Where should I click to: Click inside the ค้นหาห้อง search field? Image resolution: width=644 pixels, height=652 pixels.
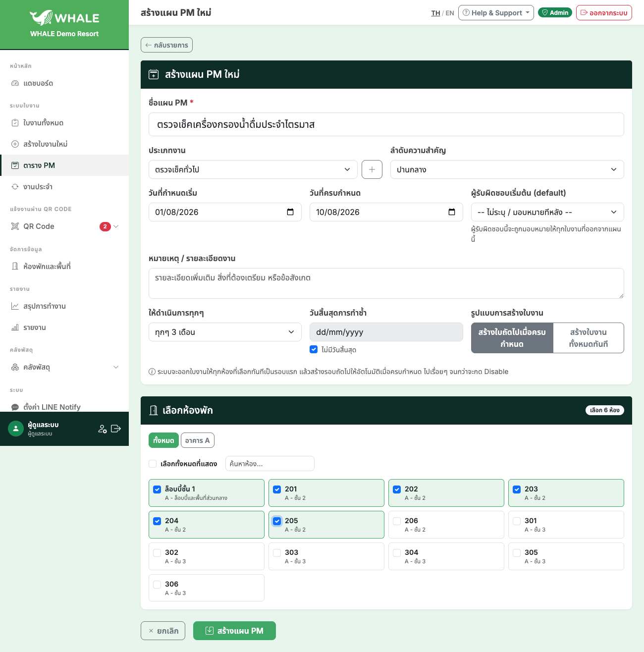coord(270,464)
